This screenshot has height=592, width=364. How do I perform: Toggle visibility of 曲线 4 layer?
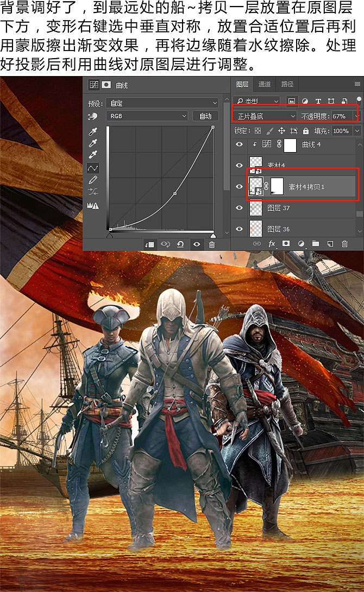pyautogui.click(x=239, y=144)
